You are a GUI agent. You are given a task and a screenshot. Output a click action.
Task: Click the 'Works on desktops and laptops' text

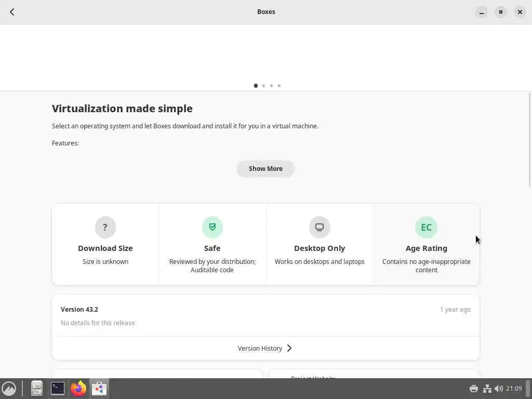coord(320,262)
